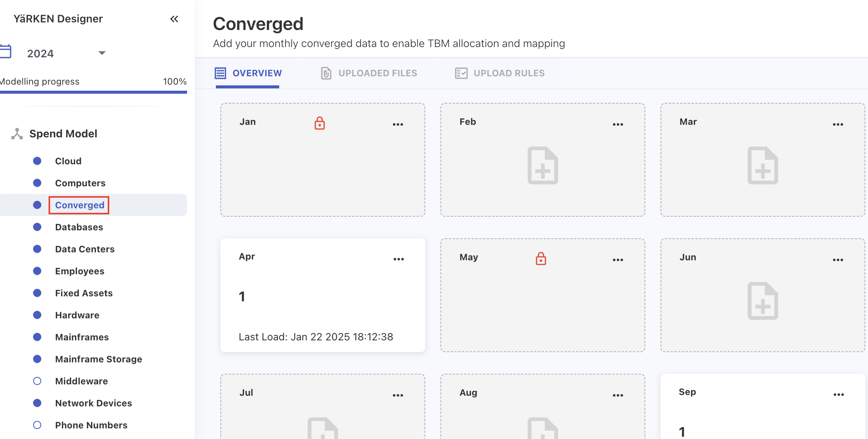Toggle the status dot next to Middleware
The height and width of the screenshot is (439, 868).
(37, 381)
